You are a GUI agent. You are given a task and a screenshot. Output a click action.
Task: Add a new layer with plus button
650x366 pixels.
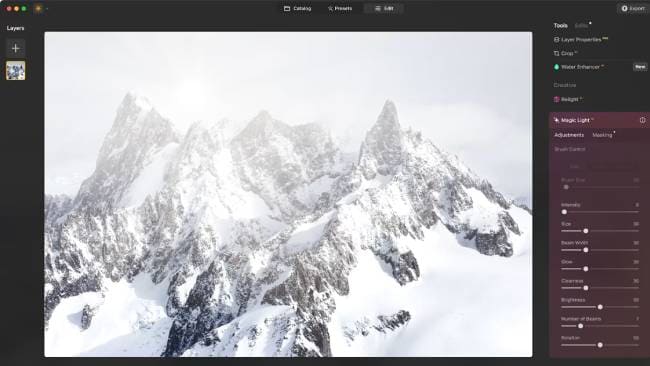[x=16, y=48]
